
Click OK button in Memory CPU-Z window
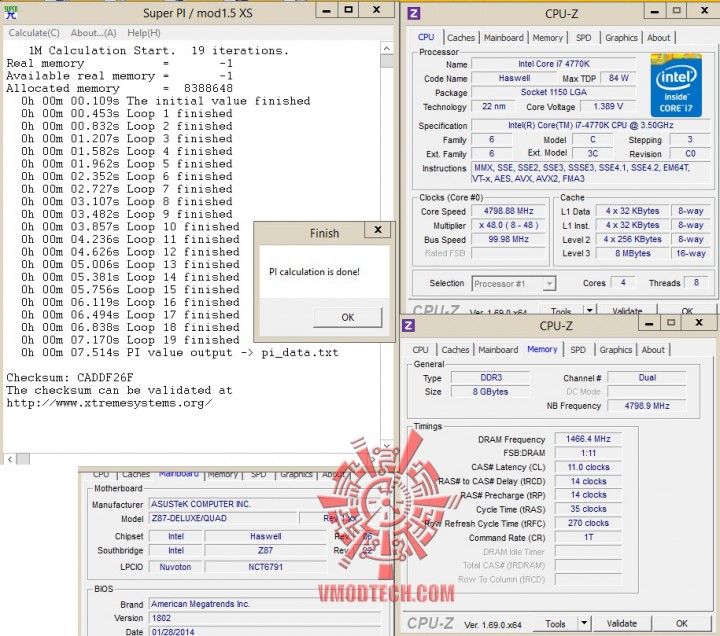[x=681, y=624]
